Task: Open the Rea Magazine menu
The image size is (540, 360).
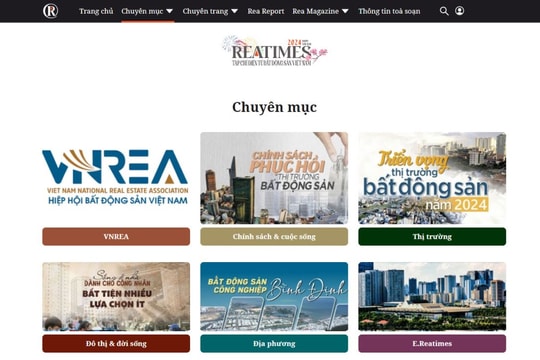Action: point(315,11)
